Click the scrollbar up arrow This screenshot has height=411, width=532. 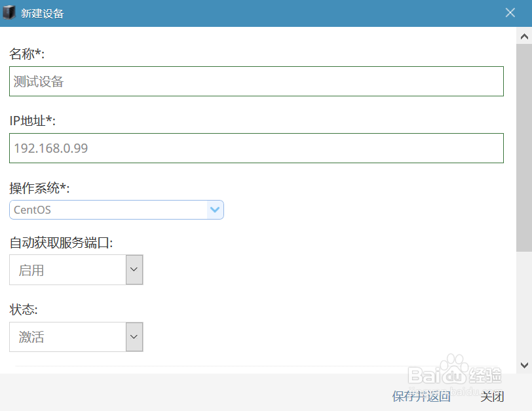click(x=524, y=36)
